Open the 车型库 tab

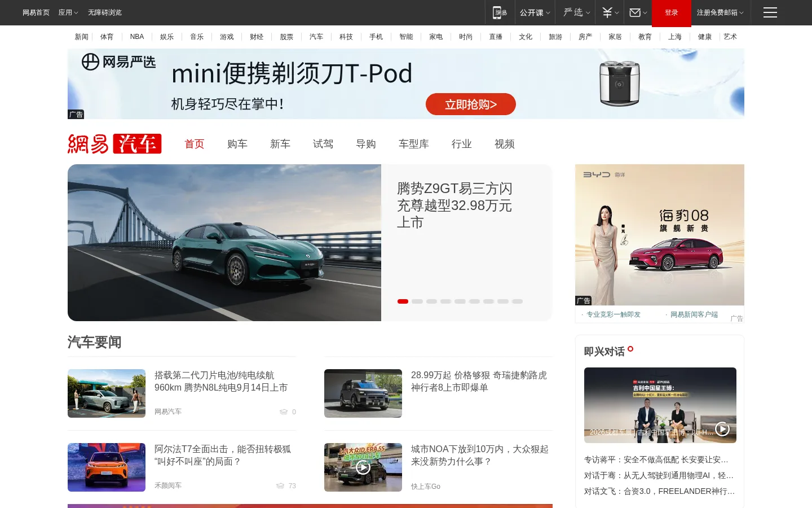click(x=414, y=144)
